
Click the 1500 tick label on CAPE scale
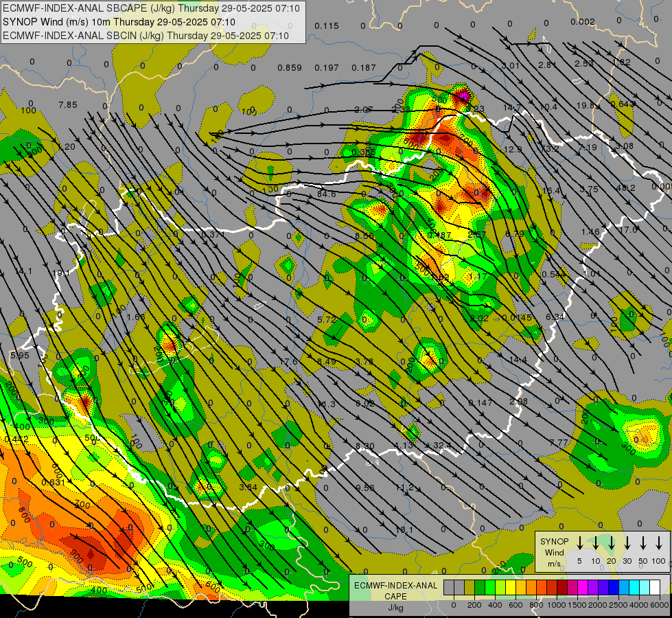pos(577,605)
